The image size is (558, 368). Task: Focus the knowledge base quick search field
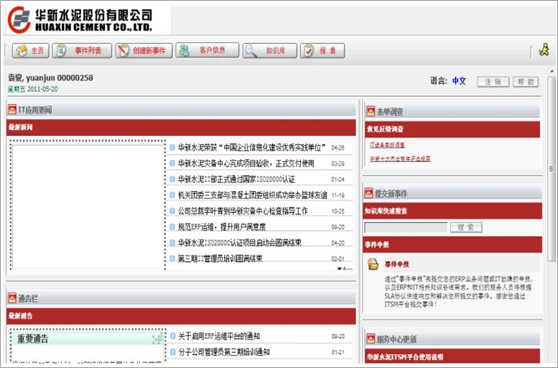point(406,227)
